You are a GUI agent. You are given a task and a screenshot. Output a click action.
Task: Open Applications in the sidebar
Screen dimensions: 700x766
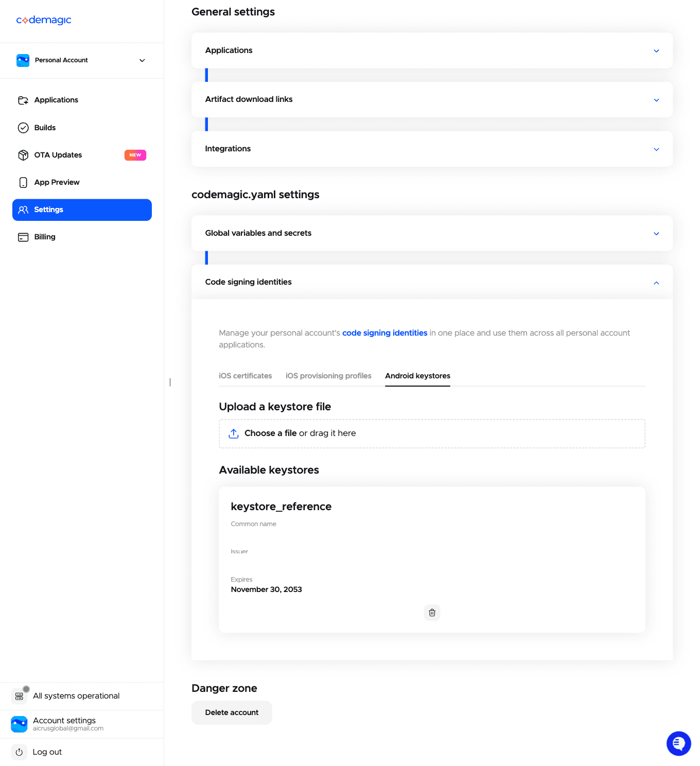[x=56, y=100]
